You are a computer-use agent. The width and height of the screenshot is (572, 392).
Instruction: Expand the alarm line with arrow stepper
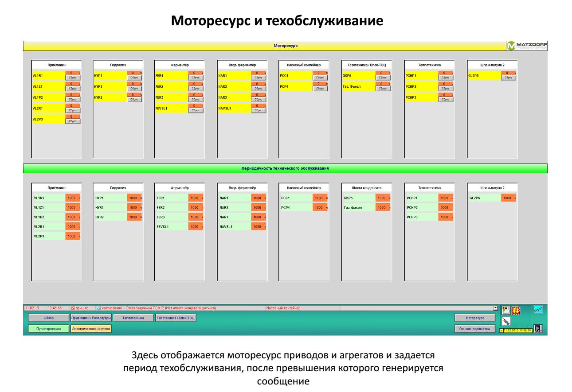coord(495,307)
